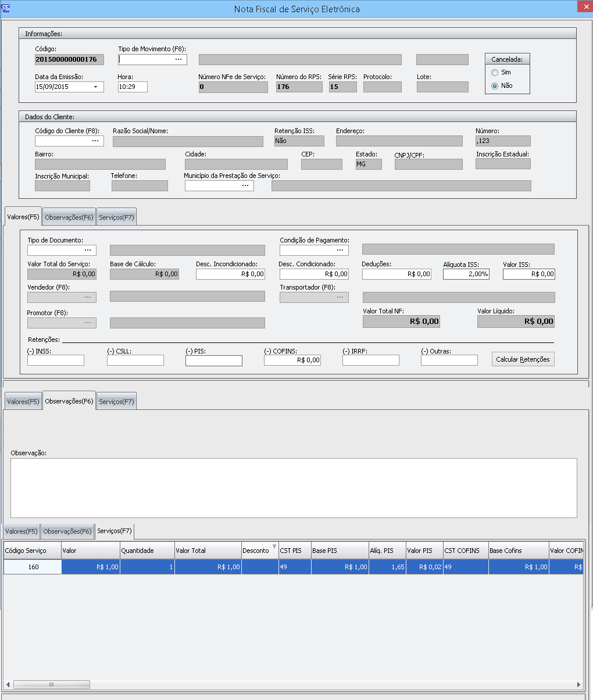Screen dimensions: 593x700
Task: Open the Tipo de Movimento lookup ellipsis
Action: [178, 59]
